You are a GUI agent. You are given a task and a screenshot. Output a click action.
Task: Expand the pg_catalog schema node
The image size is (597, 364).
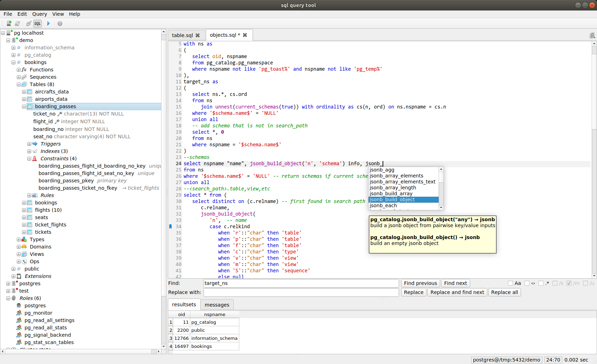coord(13,55)
